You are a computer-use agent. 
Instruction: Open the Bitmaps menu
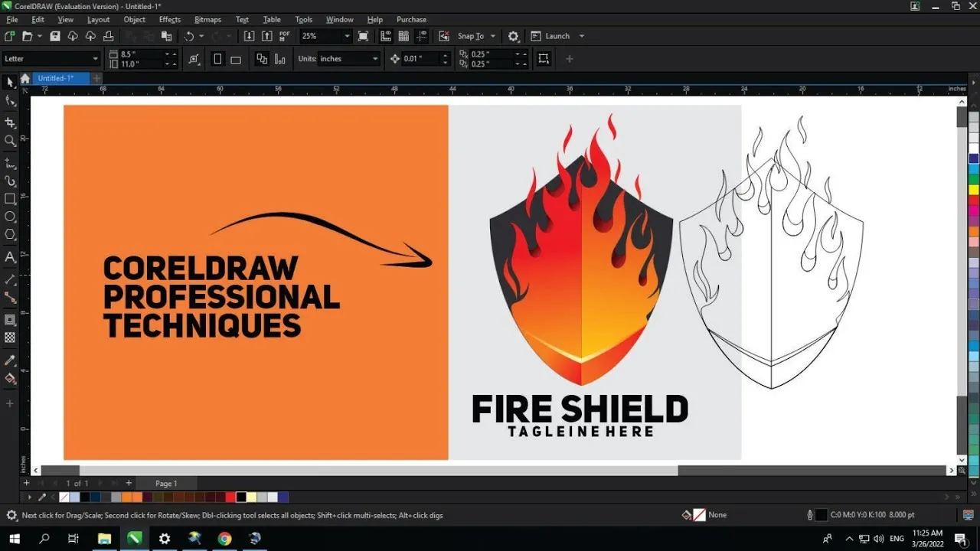tap(207, 19)
